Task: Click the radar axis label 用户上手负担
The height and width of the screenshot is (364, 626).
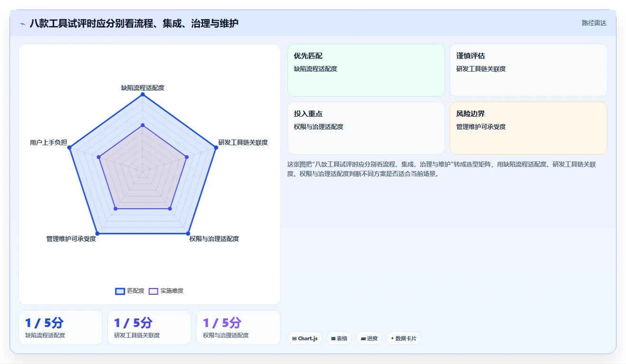Action: [48, 142]
